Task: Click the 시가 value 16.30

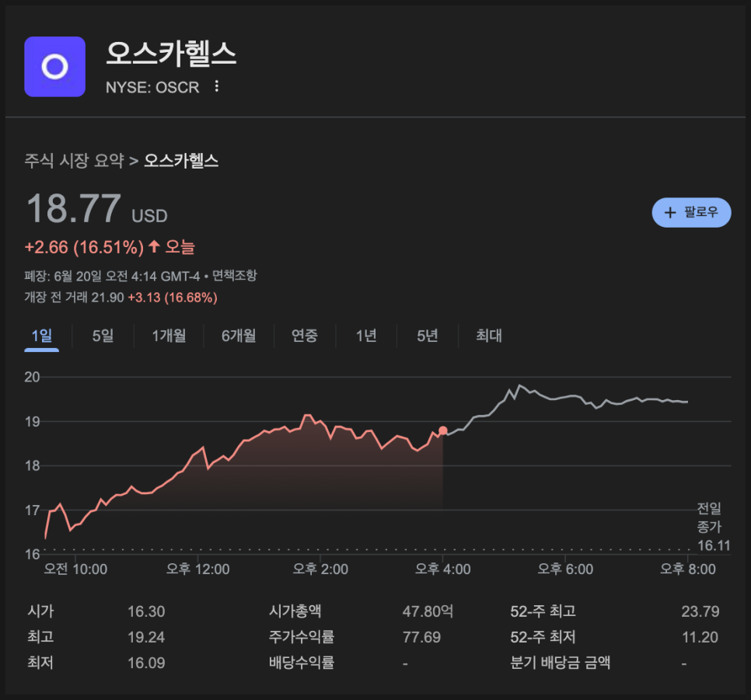Action: (x=146, y=611)
